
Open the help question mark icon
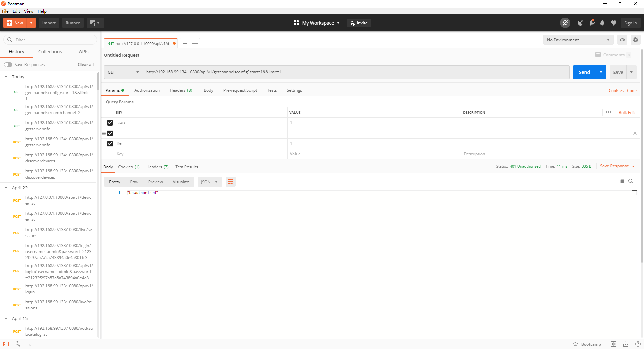point(638,344)
